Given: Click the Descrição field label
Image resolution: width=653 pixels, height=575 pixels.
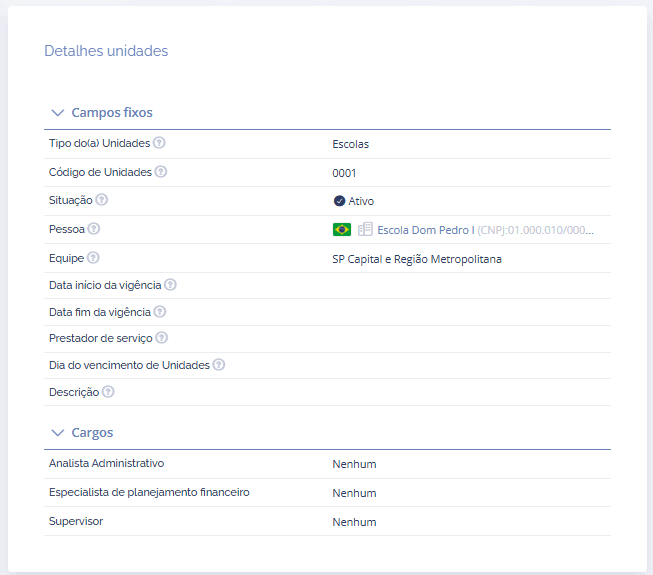Looking at the screenshot, I should [74, 393].
